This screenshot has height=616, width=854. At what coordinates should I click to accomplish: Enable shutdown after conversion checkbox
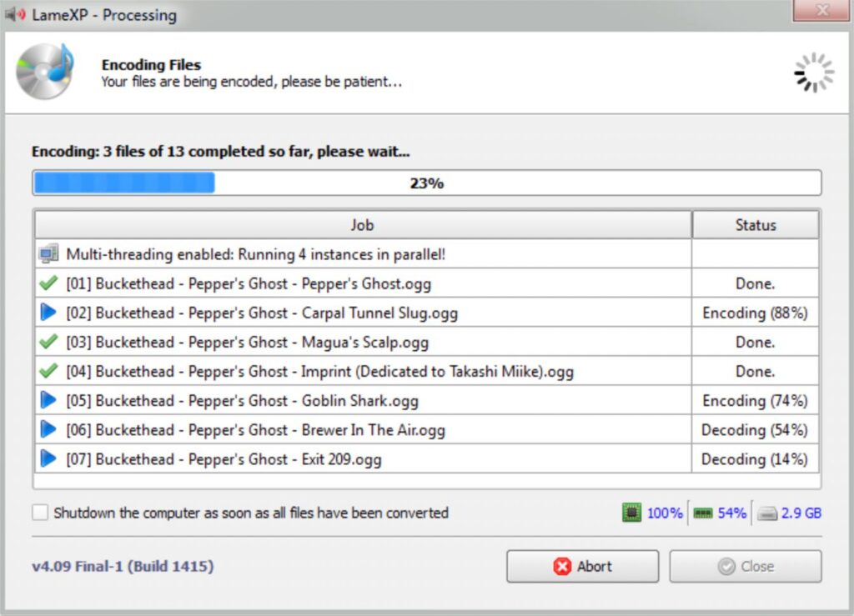40,513
